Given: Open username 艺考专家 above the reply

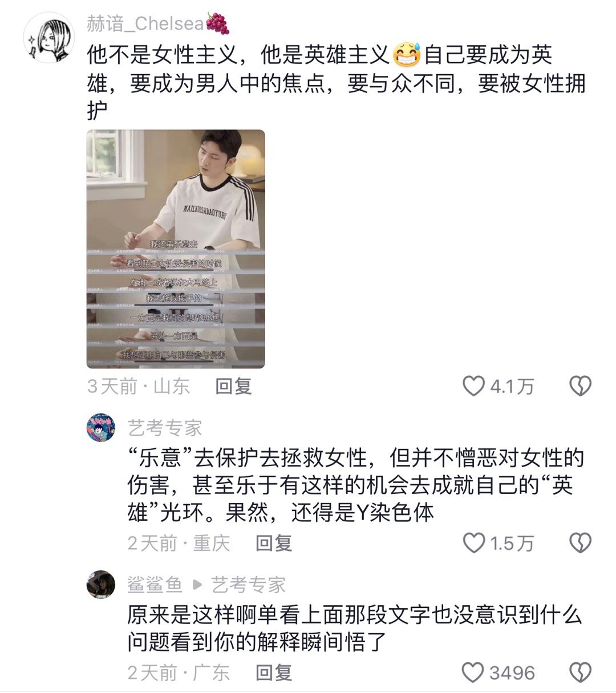Looking at the screenshot, I should 165,428.
